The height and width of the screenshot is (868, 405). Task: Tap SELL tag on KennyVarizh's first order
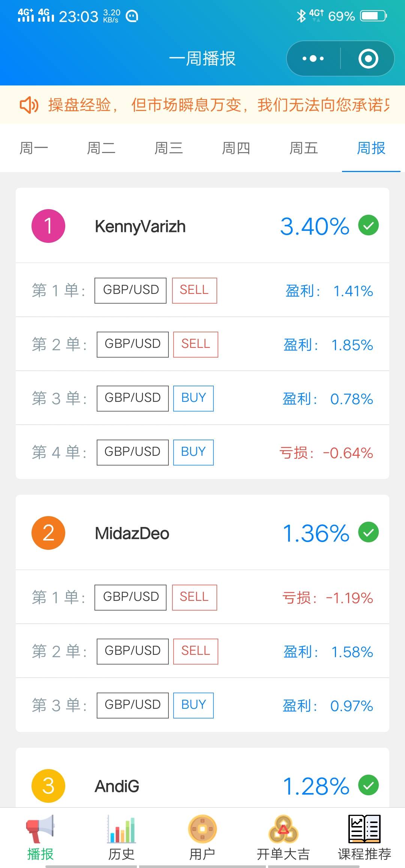coord(194,290)
